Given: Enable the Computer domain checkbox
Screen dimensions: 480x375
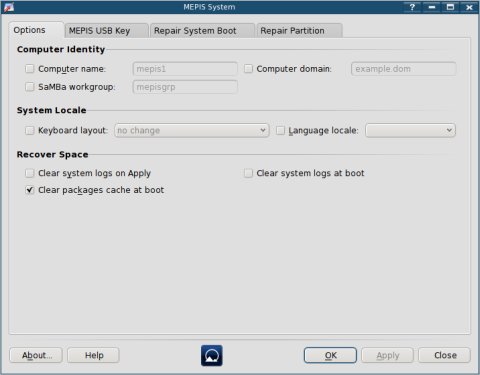Looking at the screenshot, I should (x=248, y=69).
